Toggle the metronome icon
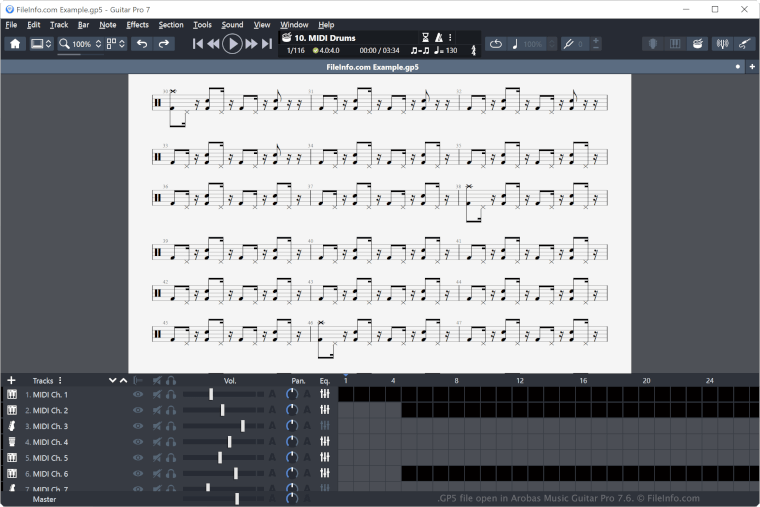The image size is (760, 507). [x=438, y=37]
